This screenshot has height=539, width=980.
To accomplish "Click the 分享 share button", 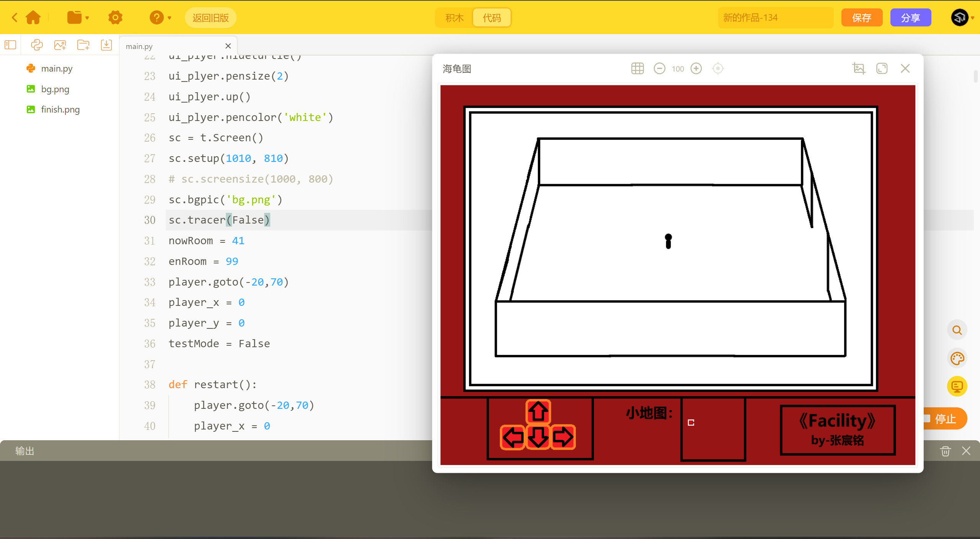I will click(911, 18).
